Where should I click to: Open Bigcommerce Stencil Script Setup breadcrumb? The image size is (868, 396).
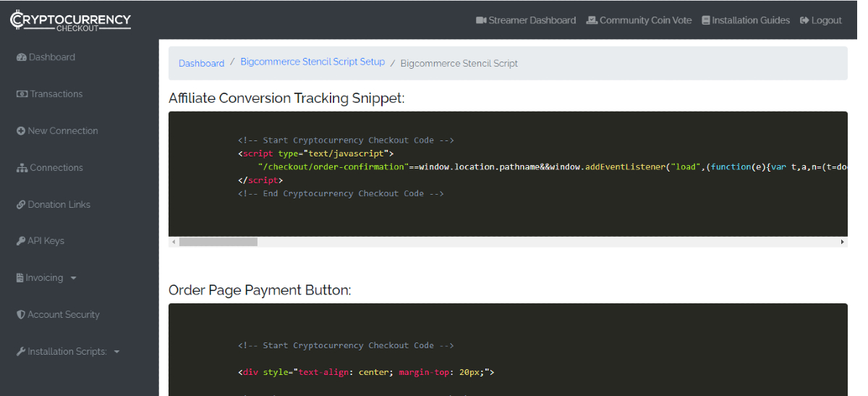312,62
